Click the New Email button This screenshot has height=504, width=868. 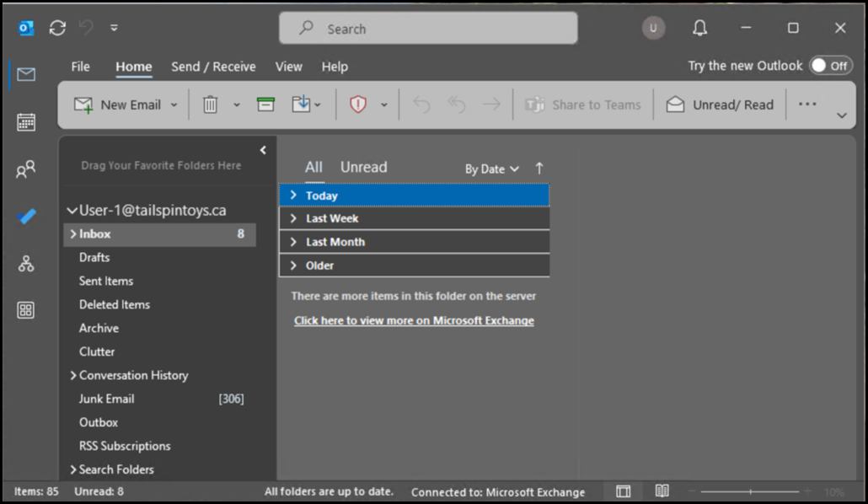[117, 105]
